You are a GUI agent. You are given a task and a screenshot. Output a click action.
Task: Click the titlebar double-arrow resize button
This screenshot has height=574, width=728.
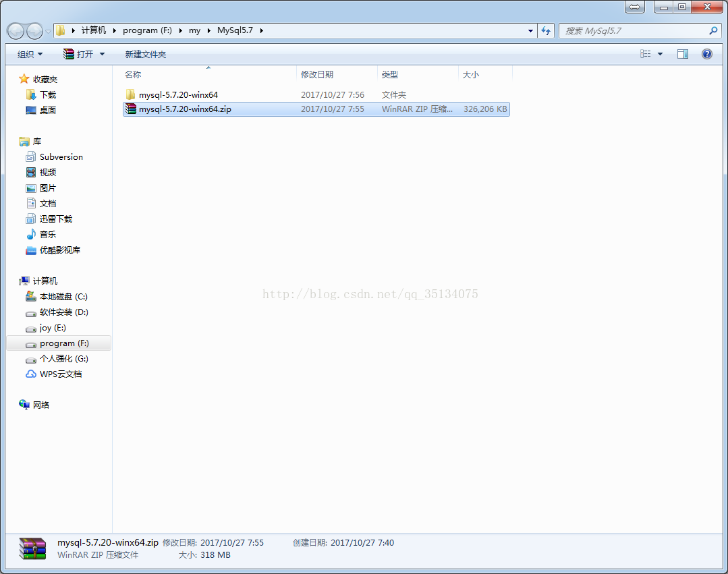click(635, 7)
